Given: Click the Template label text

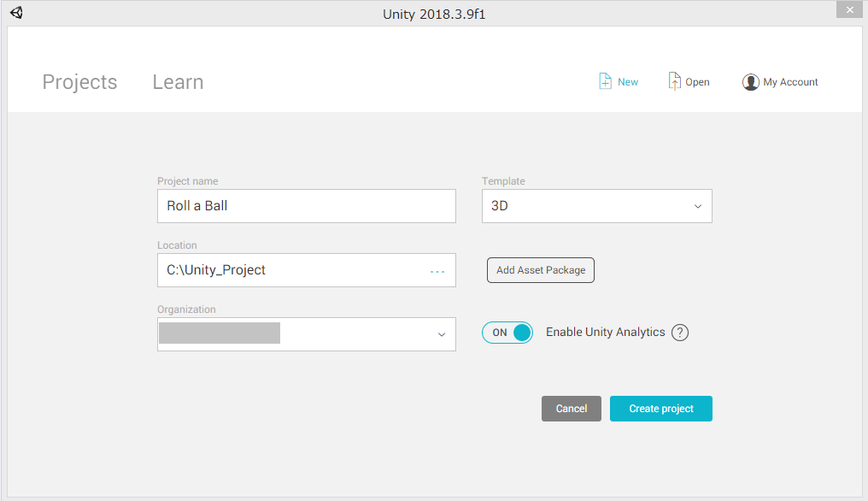Looking at the screenshot, I should pos(503,181).
